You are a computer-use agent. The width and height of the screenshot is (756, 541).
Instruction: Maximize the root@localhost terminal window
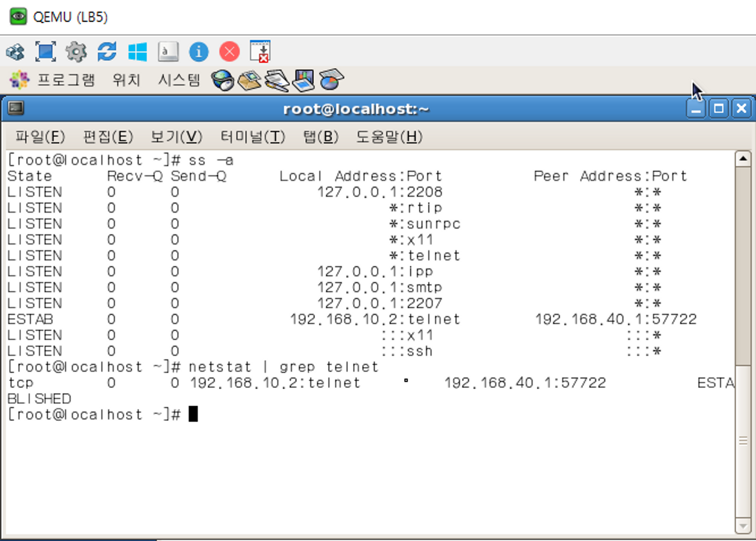pos(718,108)
